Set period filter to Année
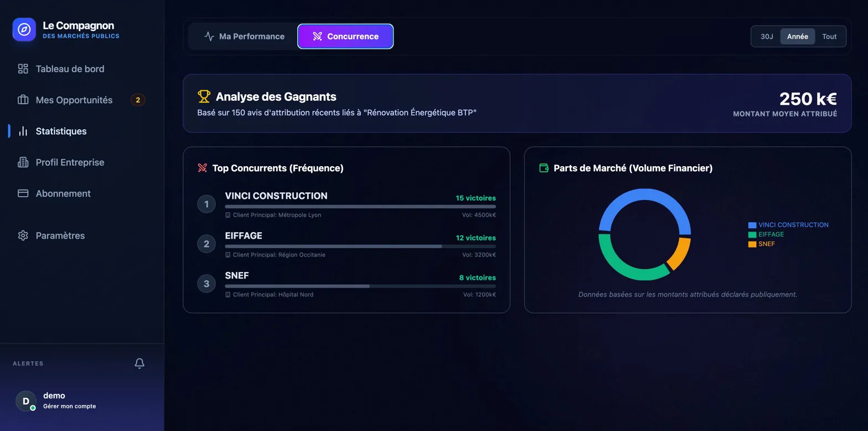868x431 pixels. point(798,37)
